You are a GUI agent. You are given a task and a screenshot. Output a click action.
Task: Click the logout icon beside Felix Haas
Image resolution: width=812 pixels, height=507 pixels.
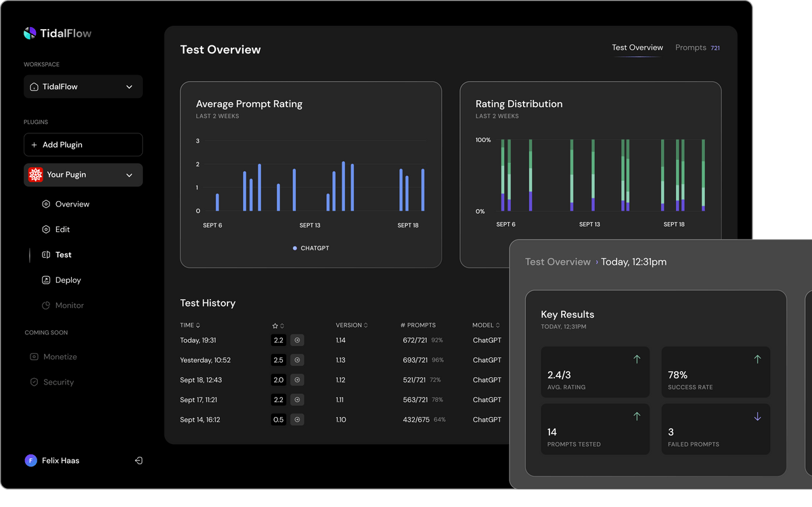[139, 460]
